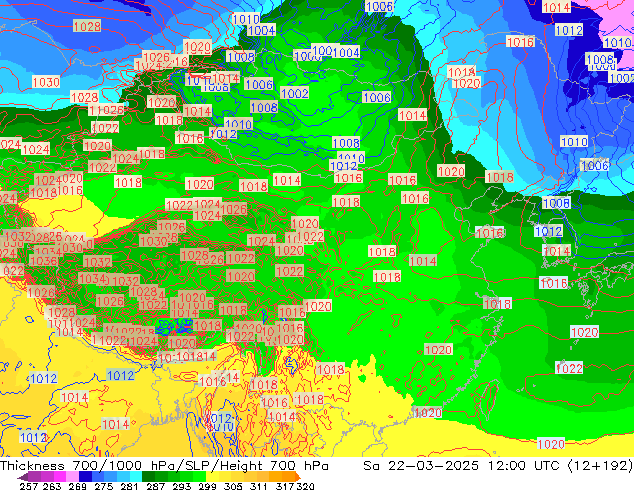Click the 'Sa 22-03-2025 12:00 UTC (12+192)' timestamp
The width and height of the screenshot is (634, 490).
coord(498,466)
